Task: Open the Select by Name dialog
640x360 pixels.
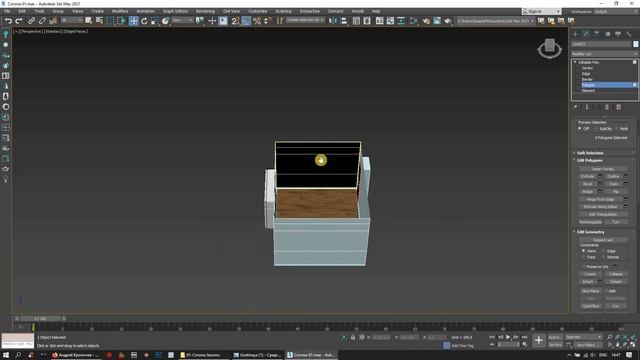Action: [x=99, y=21]
